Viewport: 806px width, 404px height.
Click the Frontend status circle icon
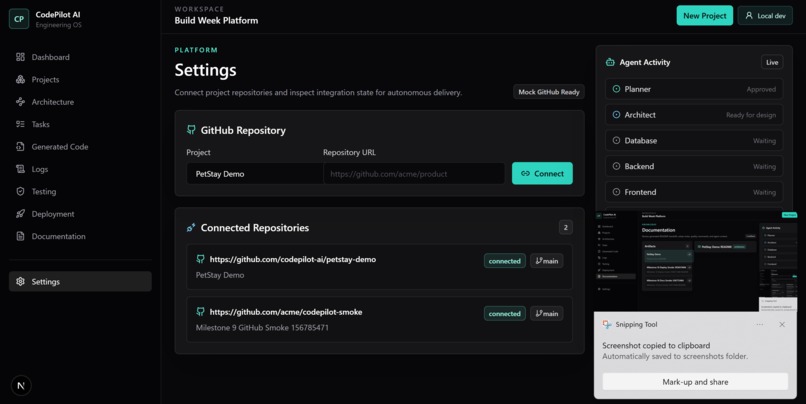(x=616, y=192)
